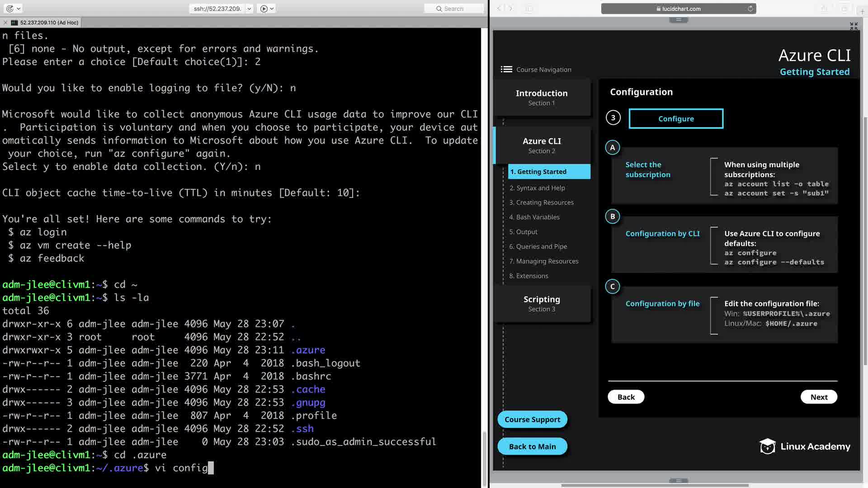The height and width of the screenshot is (488, 868).
Task: Close the 52.237.209.110 terminal tab
Action: click(x=5, y=23)
